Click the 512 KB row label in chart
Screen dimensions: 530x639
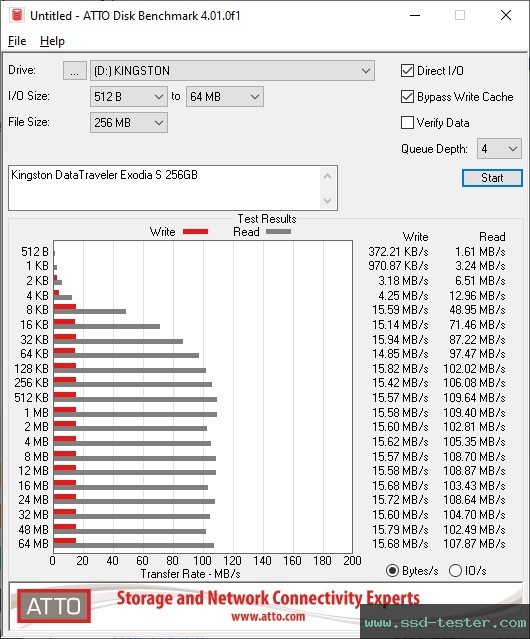(x=31, y=398)
